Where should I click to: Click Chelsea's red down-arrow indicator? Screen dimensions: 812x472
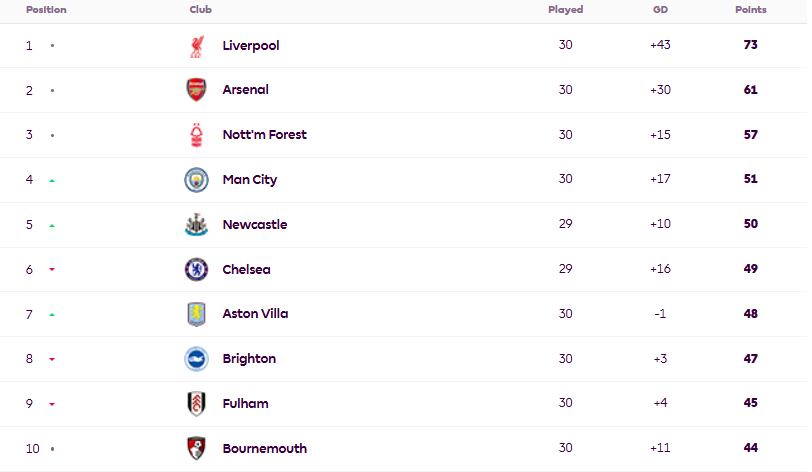52,270
